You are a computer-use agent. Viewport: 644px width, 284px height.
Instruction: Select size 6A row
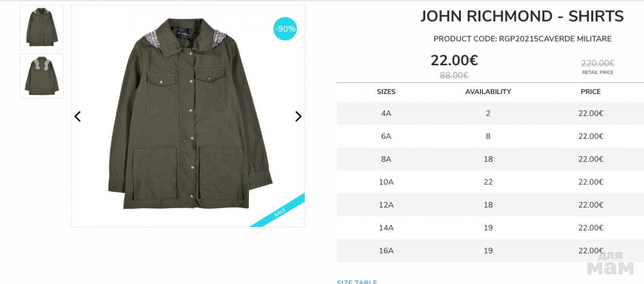(491, 136)
